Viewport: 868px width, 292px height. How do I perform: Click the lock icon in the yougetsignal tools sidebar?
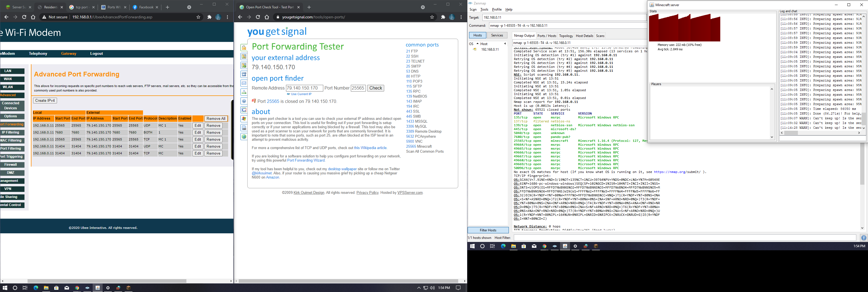click(x=244, y=48)
